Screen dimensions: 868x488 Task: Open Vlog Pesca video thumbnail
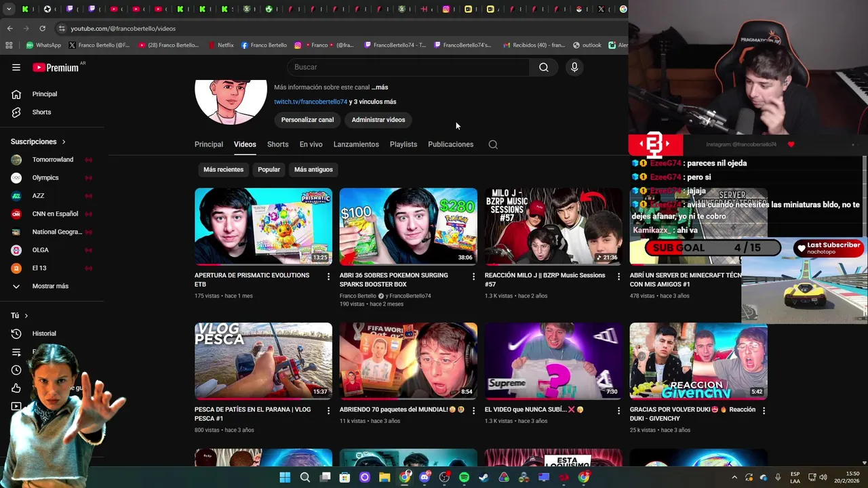(263, 361)
